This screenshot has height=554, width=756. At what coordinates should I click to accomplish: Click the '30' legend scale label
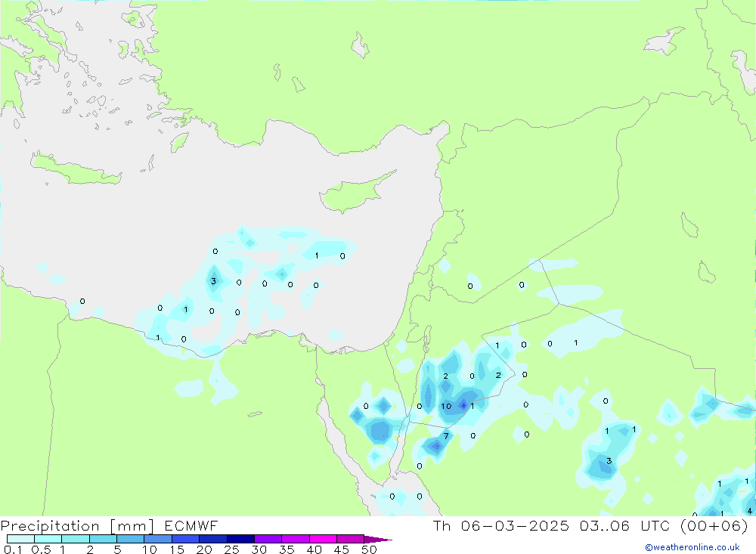[x=259, y=549]
